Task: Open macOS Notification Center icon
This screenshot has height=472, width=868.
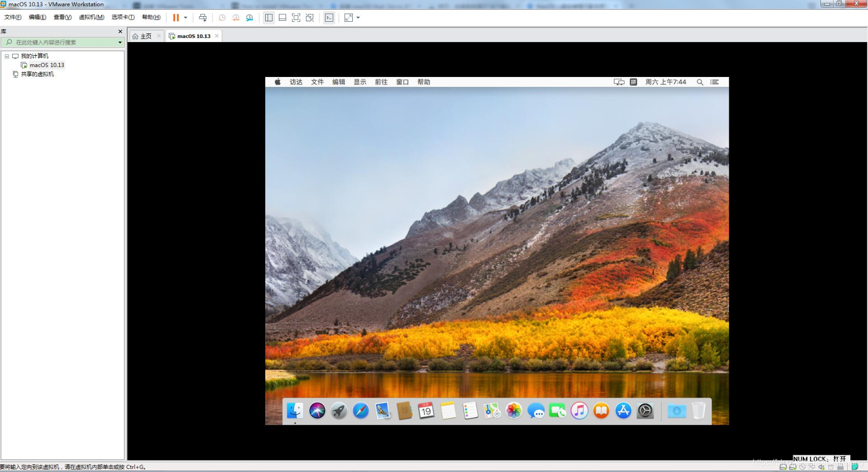Action: (x=715, y=82)
